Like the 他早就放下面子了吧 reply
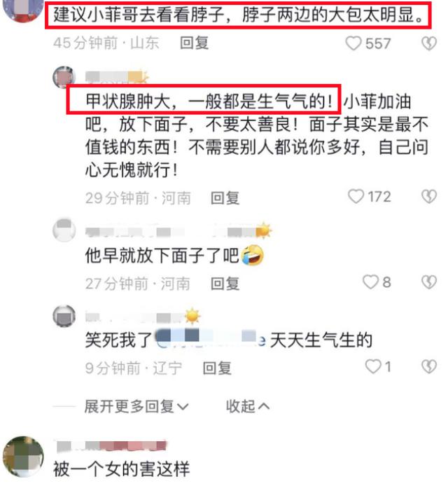Viewport: 448px width, 486px height. 370,282
